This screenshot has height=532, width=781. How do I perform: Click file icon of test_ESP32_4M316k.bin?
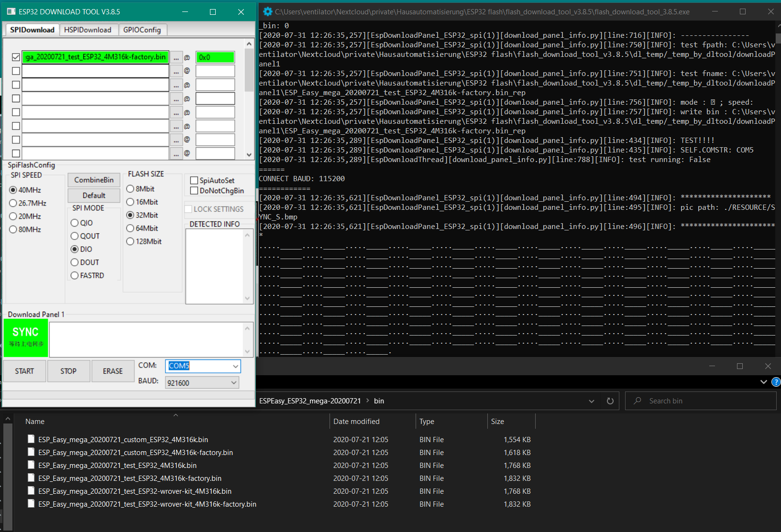coord(31,465)
